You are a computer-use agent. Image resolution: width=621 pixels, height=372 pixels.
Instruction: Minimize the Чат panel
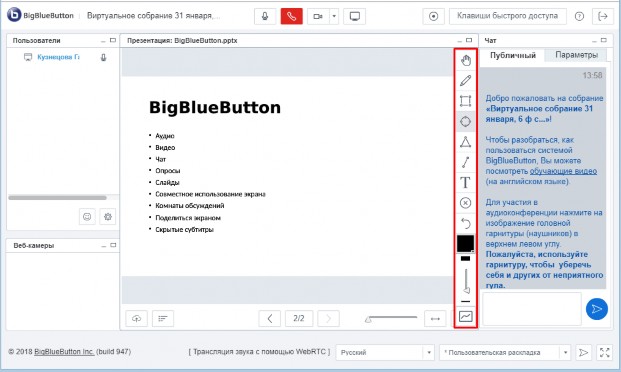[594, 41]
